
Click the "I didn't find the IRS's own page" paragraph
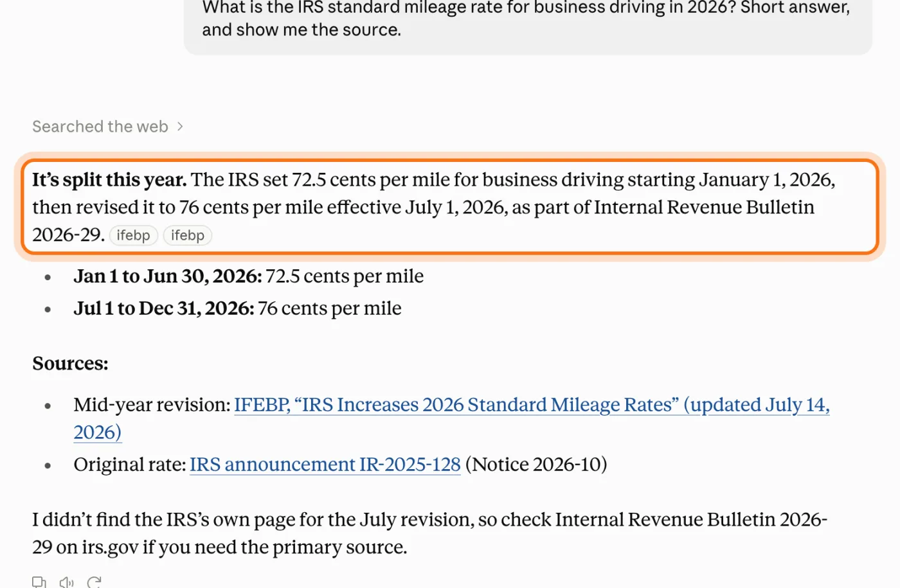click(430, 533)
